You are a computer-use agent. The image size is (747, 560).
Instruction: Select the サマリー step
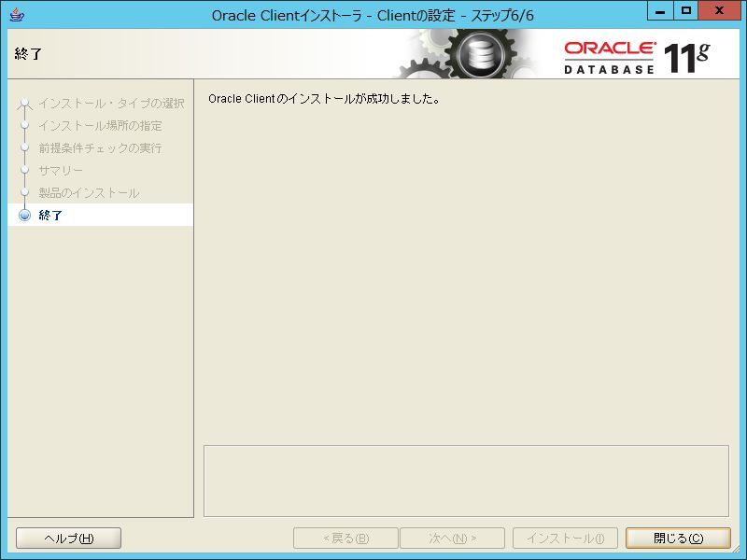click(61, 171)
